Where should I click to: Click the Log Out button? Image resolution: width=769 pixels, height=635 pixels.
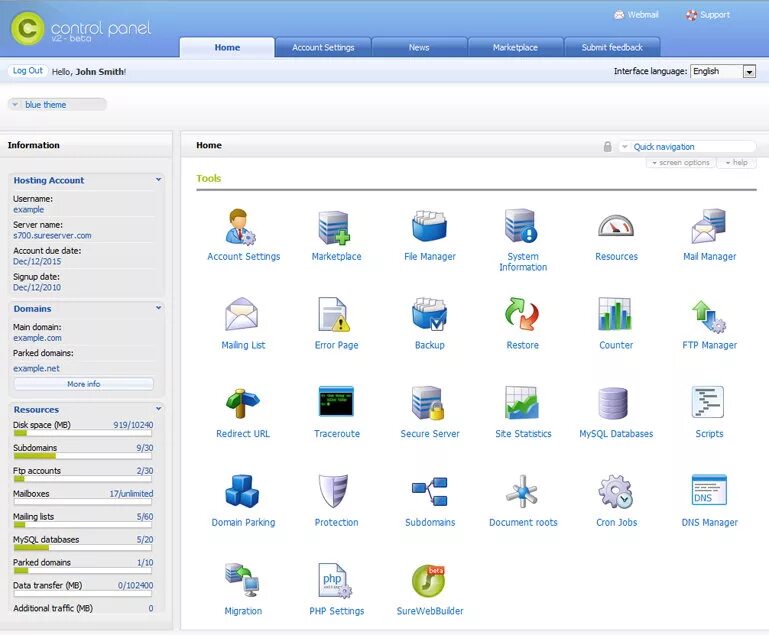(27, 71)
